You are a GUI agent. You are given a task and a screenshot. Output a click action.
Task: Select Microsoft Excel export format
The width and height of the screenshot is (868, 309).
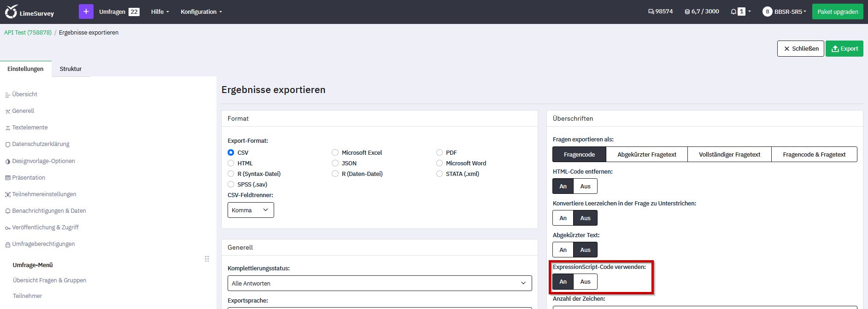point(335,153)
